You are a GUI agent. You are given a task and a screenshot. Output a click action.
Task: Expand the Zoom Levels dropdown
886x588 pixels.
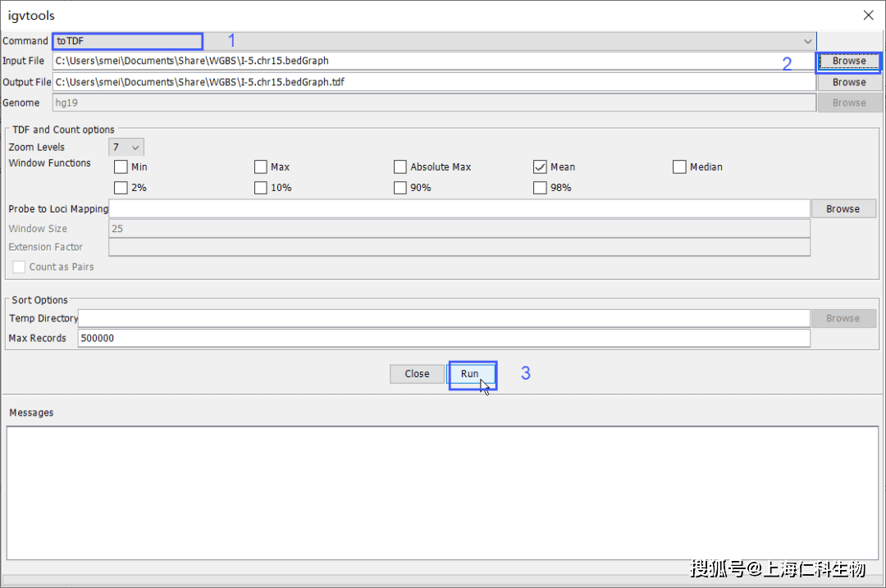(x=126, y=148)
